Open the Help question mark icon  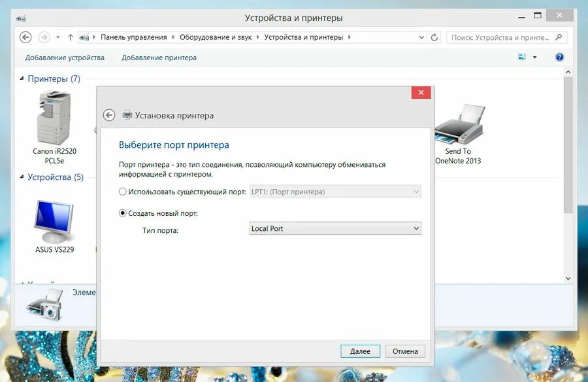pos(560,57)
